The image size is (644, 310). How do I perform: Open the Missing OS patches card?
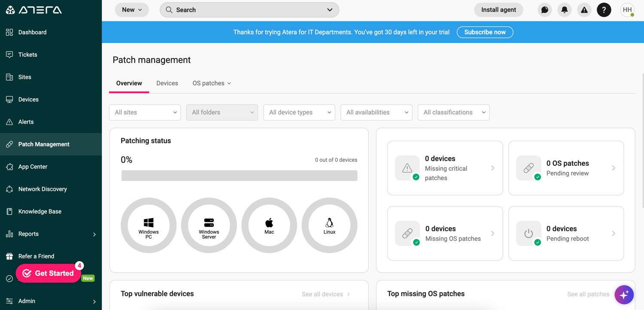(445, 233)
